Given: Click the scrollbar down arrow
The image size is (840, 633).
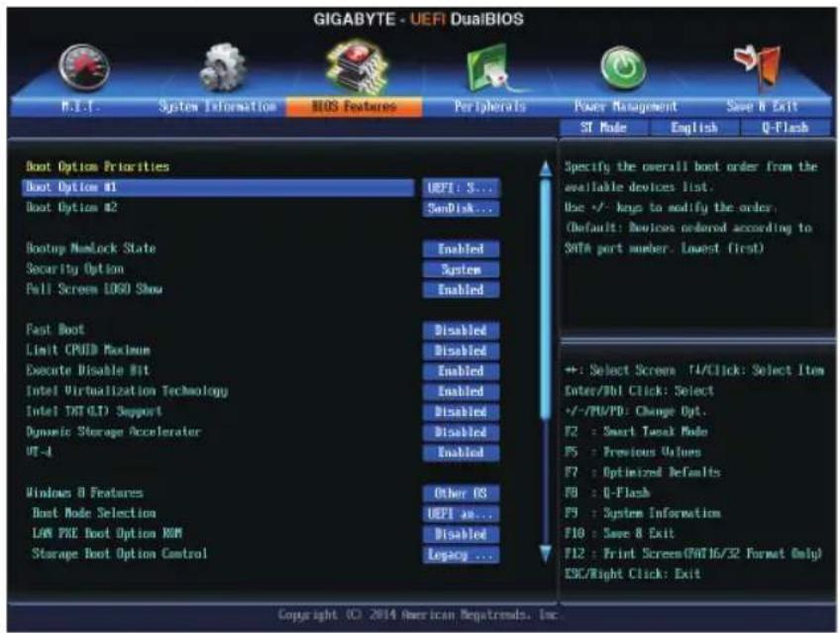Looking at the screenshot, I should (546, 554).
